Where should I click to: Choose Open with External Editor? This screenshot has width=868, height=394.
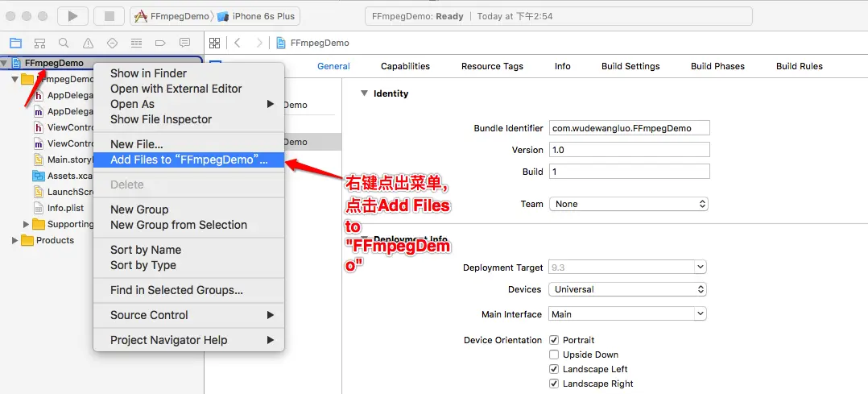coord(188,89)
